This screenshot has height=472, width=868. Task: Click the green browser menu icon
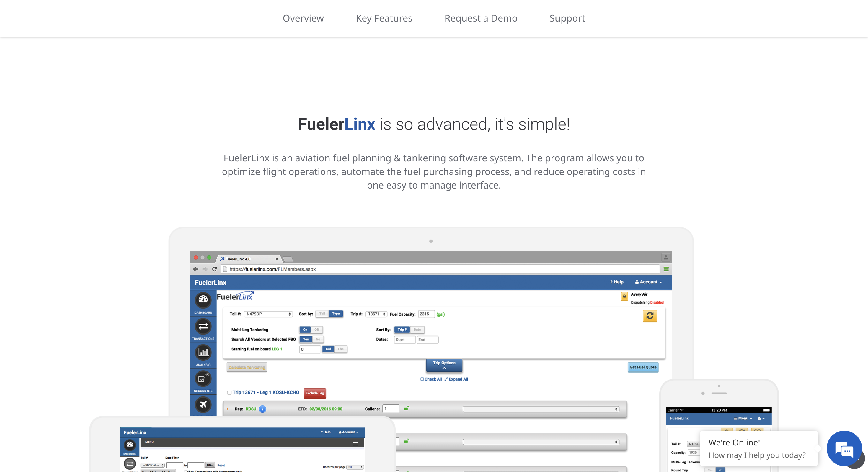click(x=666, y=269)
